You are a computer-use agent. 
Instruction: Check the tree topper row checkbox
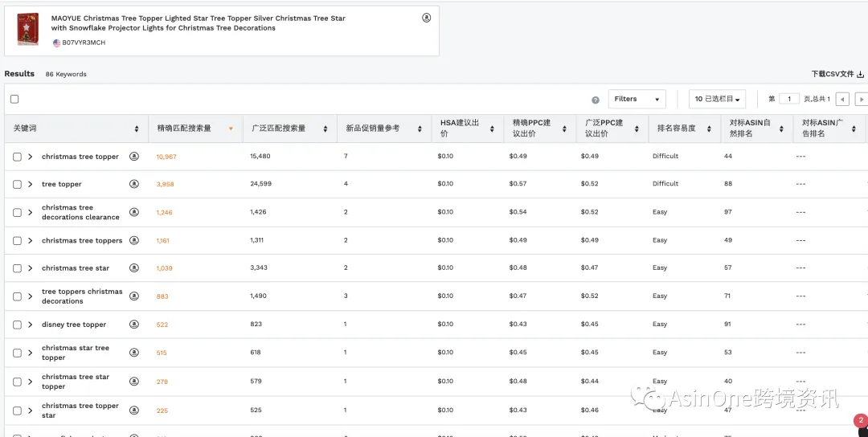coord(17,184)
